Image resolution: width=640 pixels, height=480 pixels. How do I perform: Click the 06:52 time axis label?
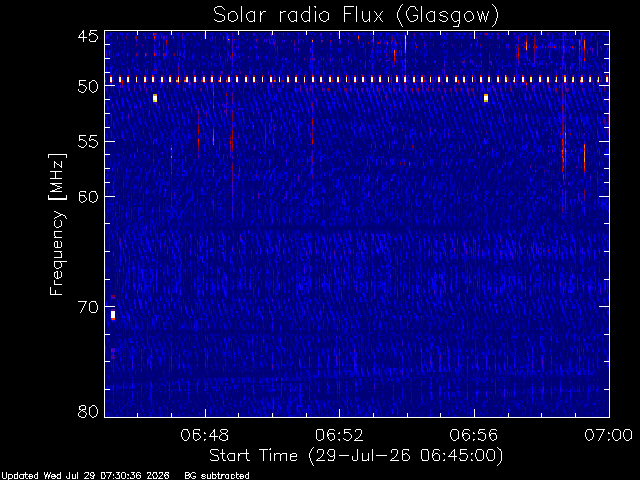[x=339, y=435]
